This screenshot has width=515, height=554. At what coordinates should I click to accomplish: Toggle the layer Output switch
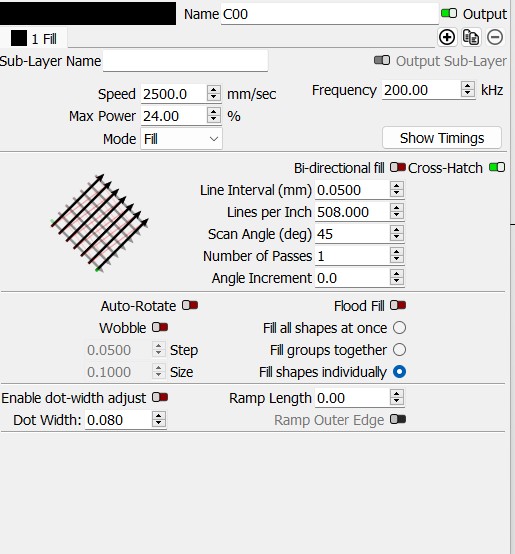(449, 13)
